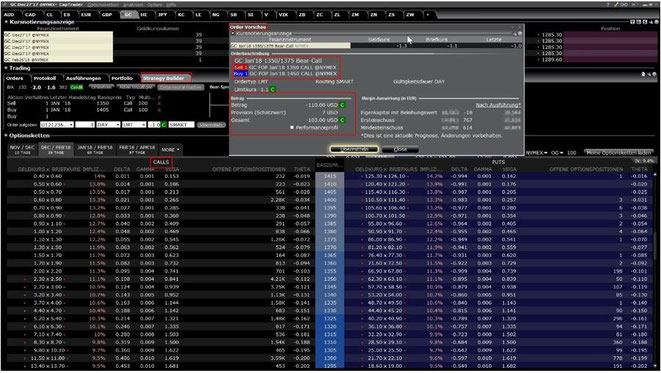The width and height of the screenshot is (661, 373).
Task: Click the green C icon beside Limitkurs
Action: pyautogui.click(x=273, y=89)
